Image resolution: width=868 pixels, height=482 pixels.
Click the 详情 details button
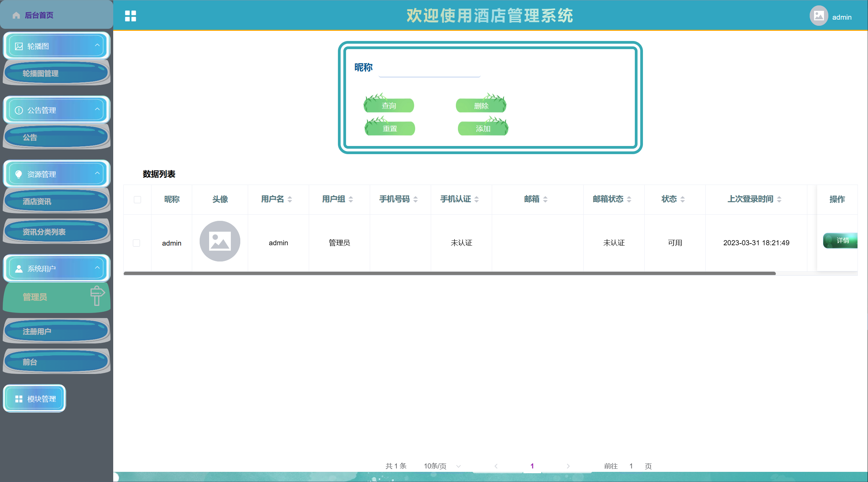coord(841,240)
